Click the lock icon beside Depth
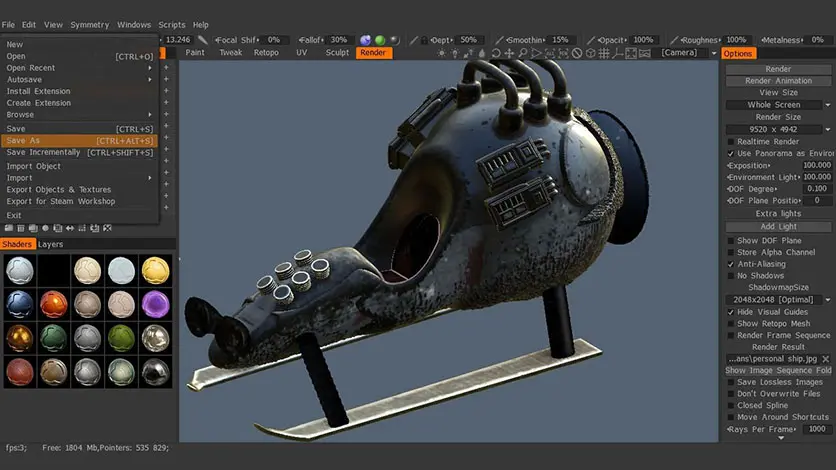This screenshot has height=470, width=836. pos(424,40)
